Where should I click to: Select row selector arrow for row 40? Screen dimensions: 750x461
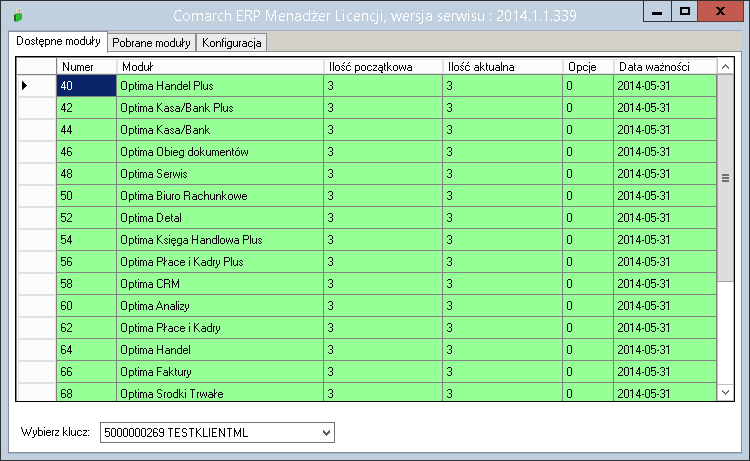point(37,86)
